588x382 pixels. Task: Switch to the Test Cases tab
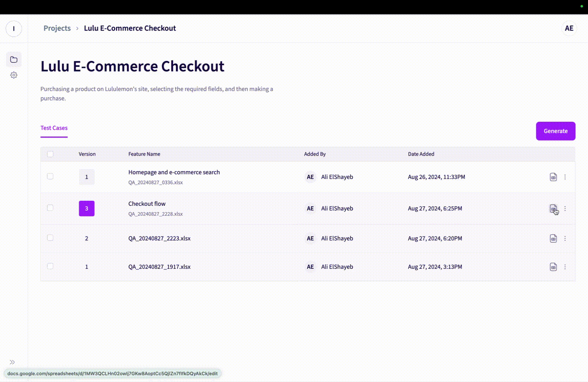click(x=54, y=128)
